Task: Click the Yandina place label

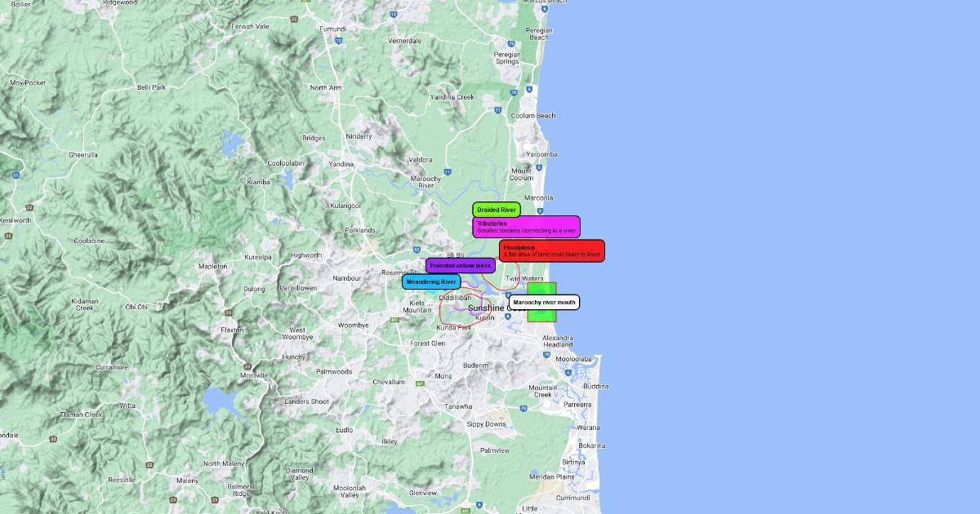Action: (x=341, y=163)
